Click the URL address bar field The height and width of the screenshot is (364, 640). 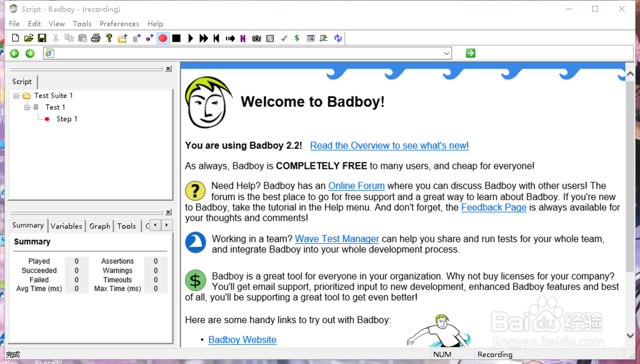[247, 53]
